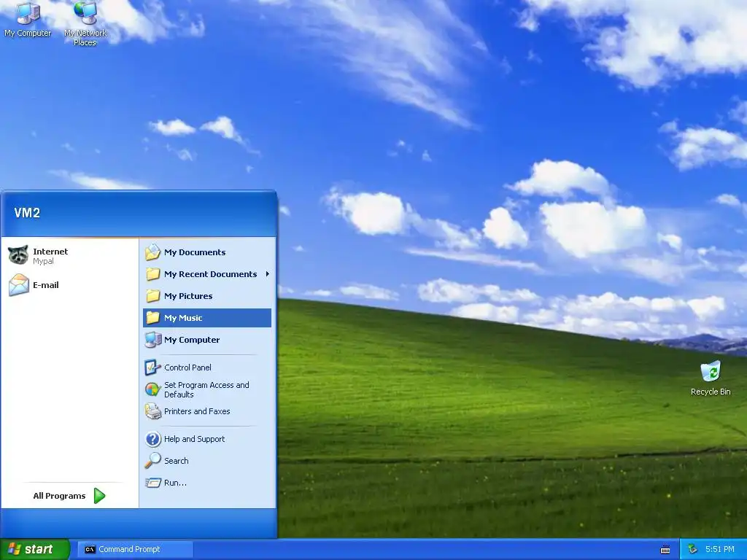Open E-mail from the Start menu

70,285
